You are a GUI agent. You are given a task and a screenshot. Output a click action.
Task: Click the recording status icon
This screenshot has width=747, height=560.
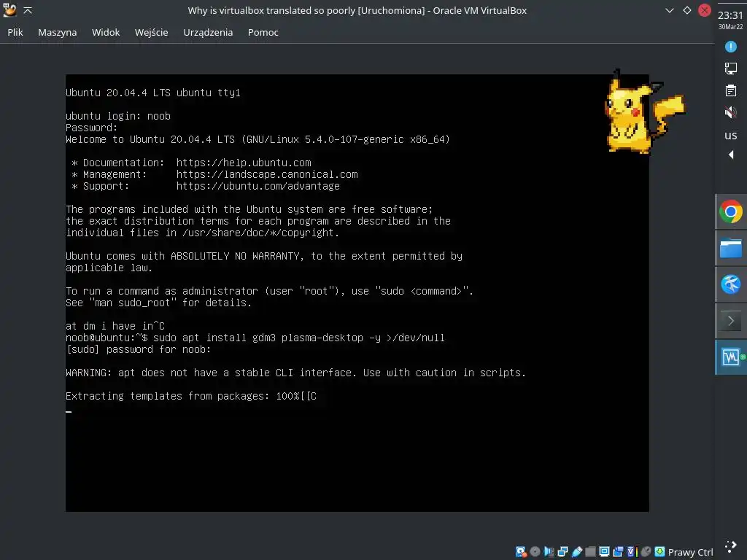(618, 552)
